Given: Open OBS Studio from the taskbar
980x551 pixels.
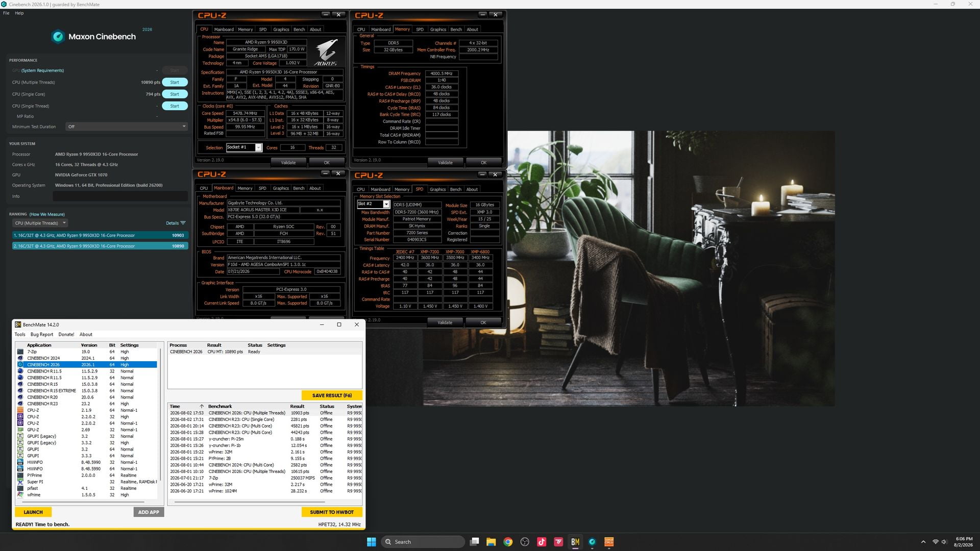Looking at the screenshot, I should (x=525, y=542).
